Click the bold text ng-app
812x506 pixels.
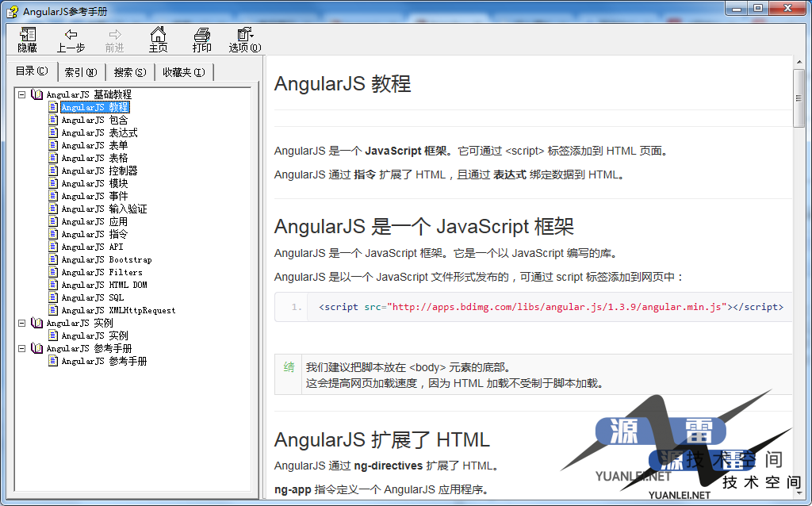293,489
